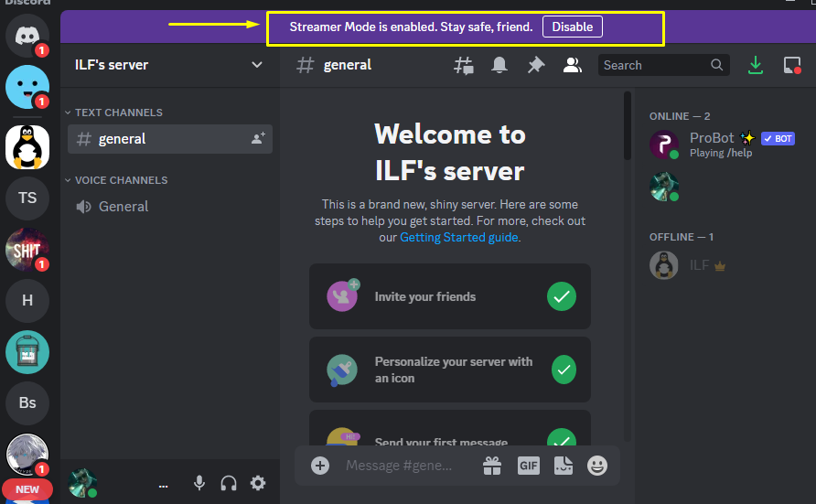Open the galaxy SHIT server icon

coord(27,249)
